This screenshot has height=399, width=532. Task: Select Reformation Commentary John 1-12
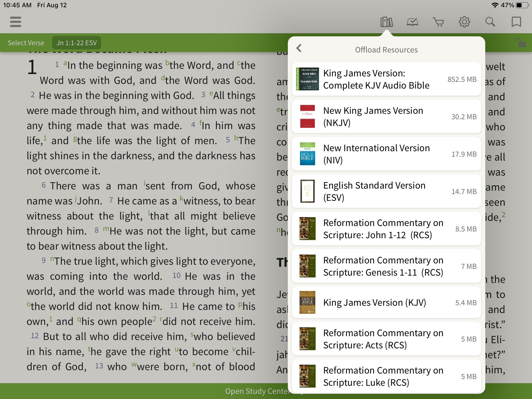pos(387,229)
